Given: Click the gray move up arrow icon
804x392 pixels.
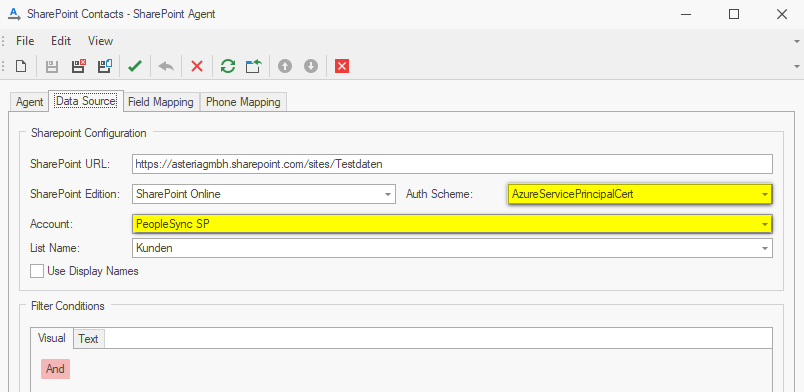Looking at the screenshot, I should point(285,66).
